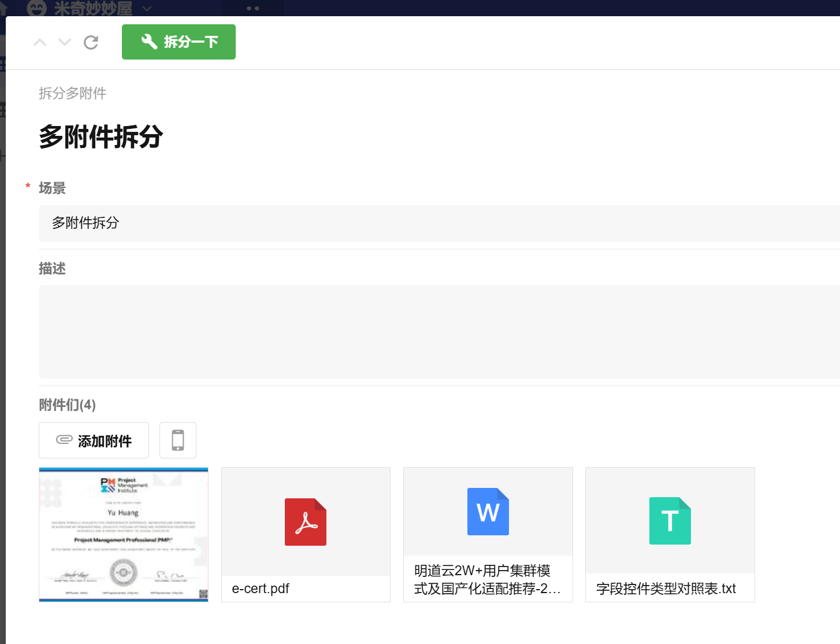
Task: Go to next record with down arrow
Action: [x=65, y=42]
